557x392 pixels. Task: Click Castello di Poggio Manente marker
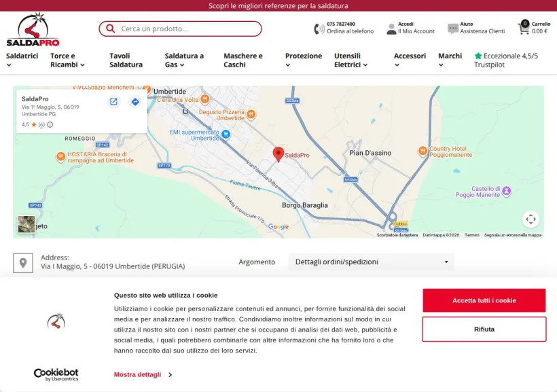507,191
